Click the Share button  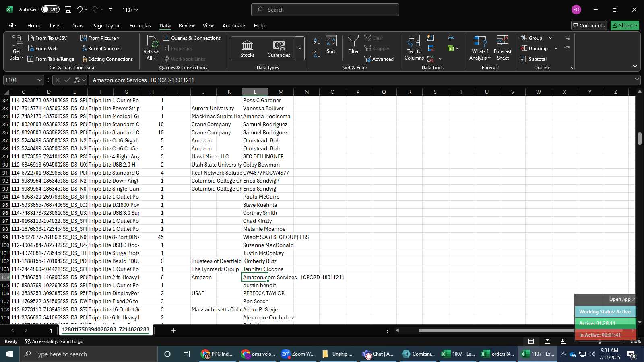[625, 25]
